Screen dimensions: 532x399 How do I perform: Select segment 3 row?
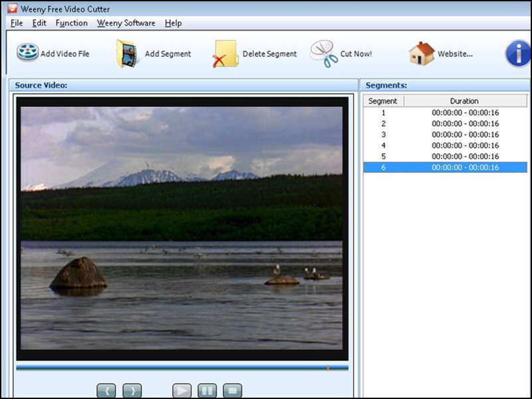tap(445, 134)
